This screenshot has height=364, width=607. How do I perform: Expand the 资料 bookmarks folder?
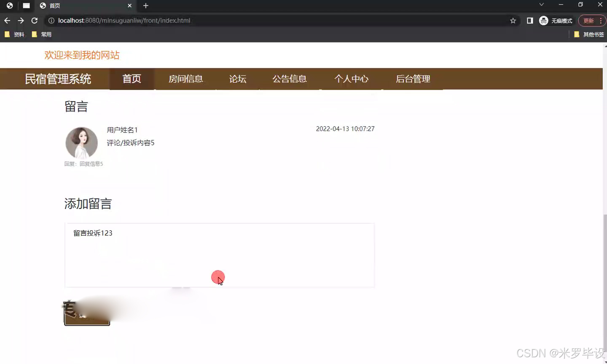tap(15, 34)
